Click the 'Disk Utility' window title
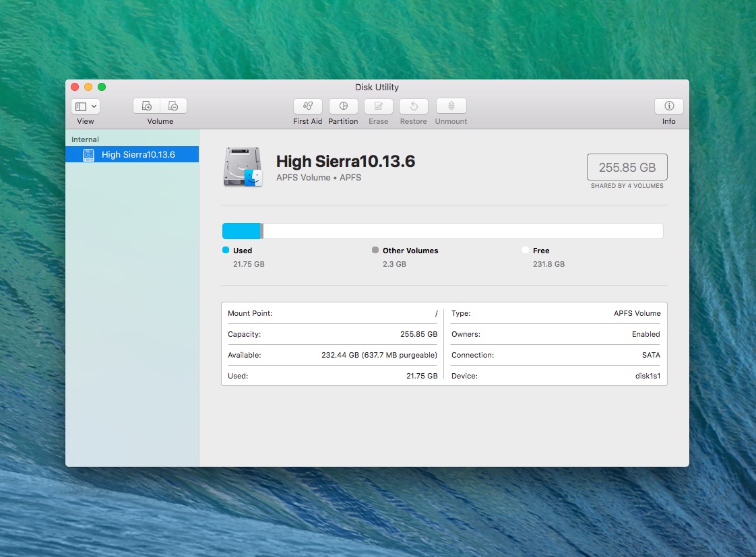 [x=377, y=87]
